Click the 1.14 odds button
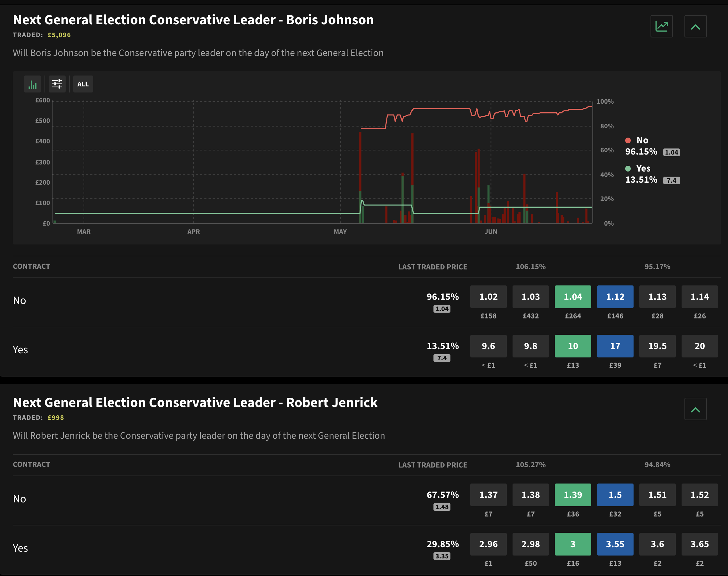Image resolution: width=728 pixels, height=576 pixels. pyautogui.click(x=700, y=297)
